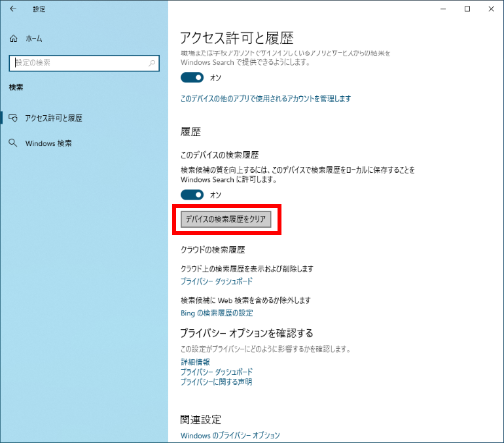Viewport: 504px width, 443px height.
Task: Open the Windows 検索 sidebar page
Action: click(48, 143)
